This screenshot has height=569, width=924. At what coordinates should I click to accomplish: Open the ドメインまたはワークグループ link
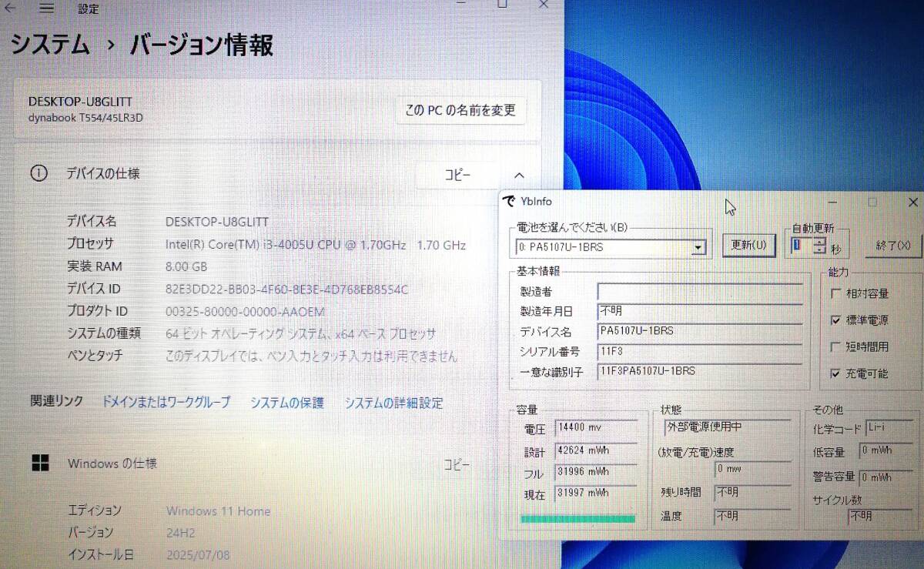pos(166,403)
